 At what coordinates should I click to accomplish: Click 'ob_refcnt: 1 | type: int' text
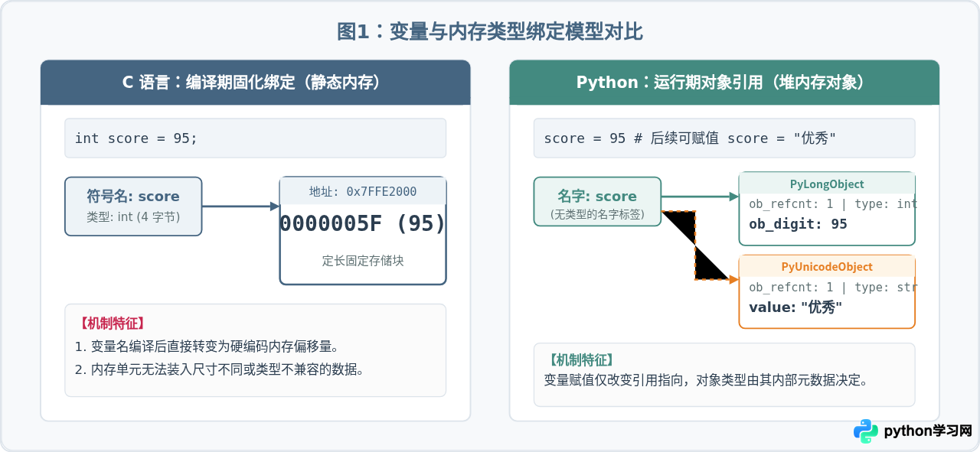pos(833,204)
